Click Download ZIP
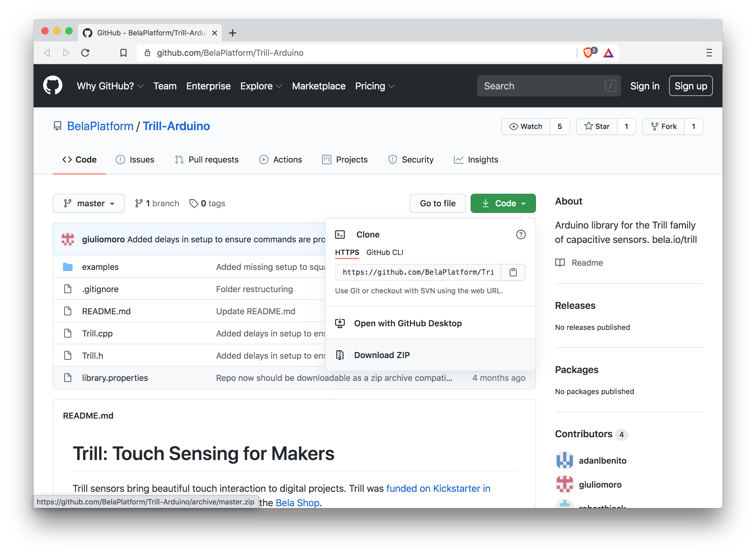This screenshot has width=756, height=556. tap(430, 355)
